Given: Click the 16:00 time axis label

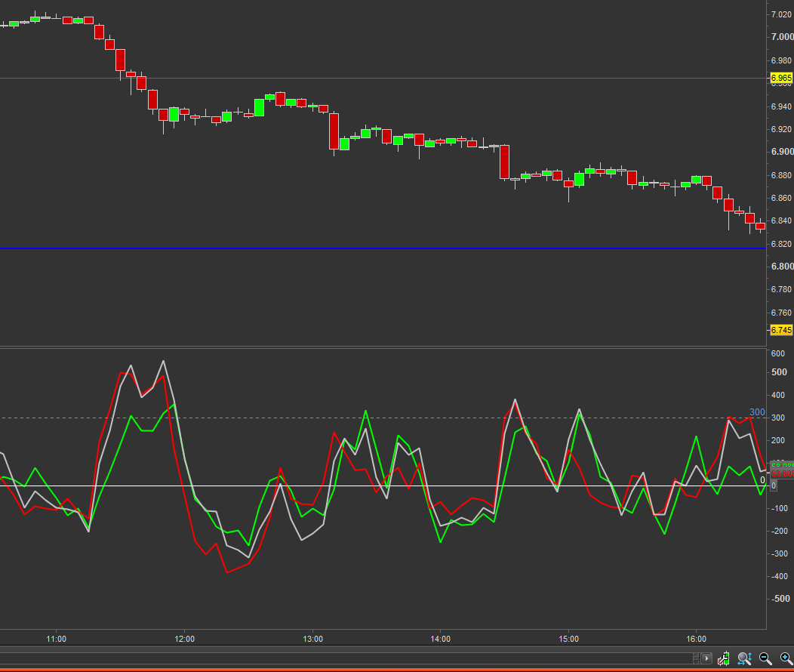Looking at the screenshot, I should tap(697, 639).
